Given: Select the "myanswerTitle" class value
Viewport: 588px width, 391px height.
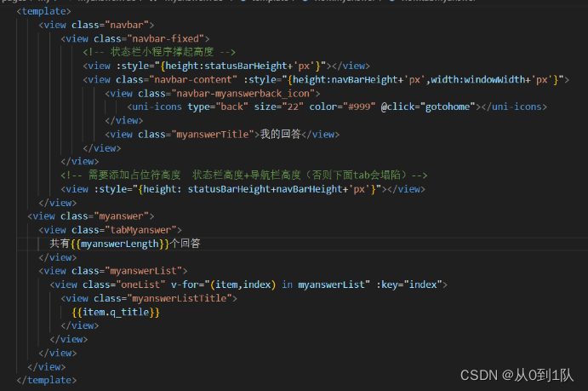Looking at the screenshot, I should [x=213, y=135].
